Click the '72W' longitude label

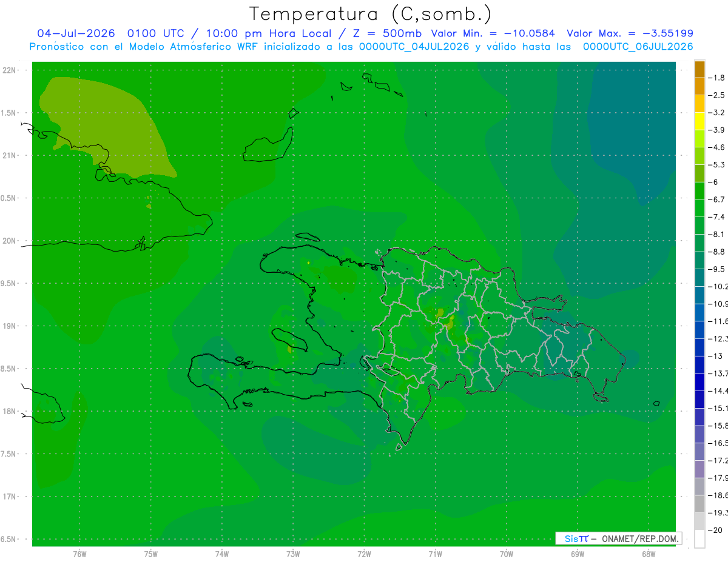(364, 554)
